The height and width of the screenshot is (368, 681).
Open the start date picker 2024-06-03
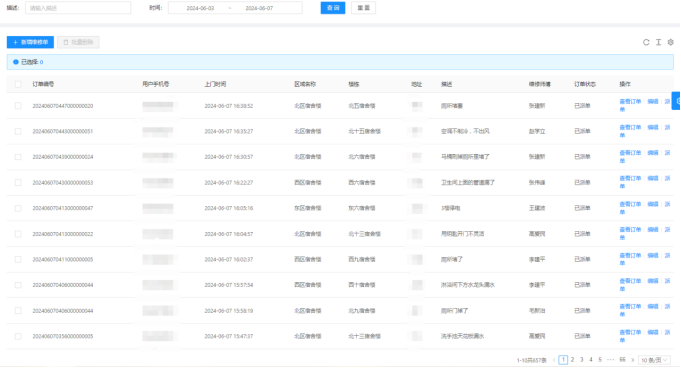pos(200,8)
